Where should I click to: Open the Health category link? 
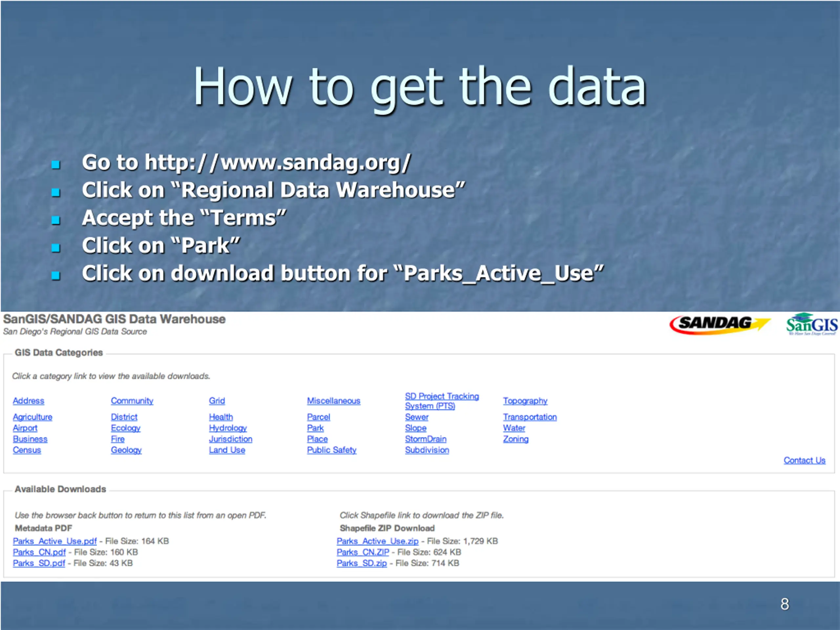tap(221, 417)
